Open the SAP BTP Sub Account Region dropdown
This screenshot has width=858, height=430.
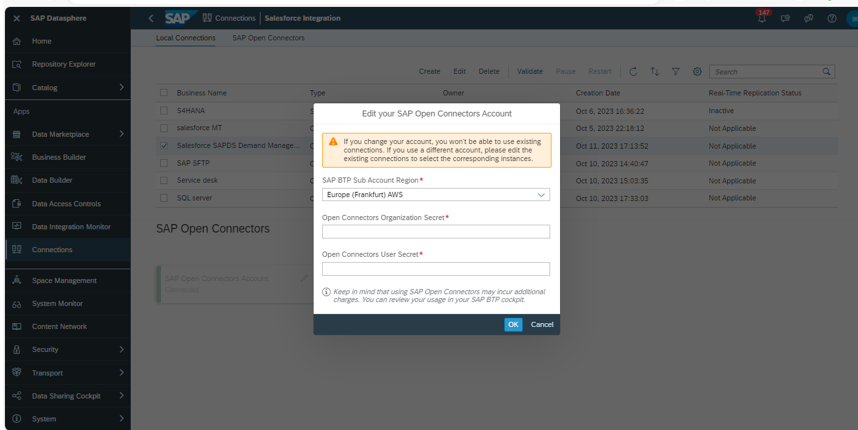436,194
